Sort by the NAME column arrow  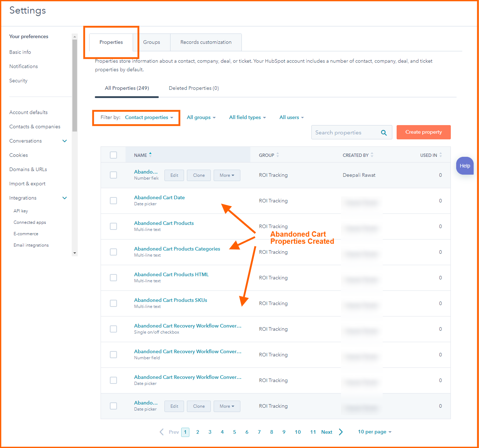pyautogui.click(x=150, y=155)
